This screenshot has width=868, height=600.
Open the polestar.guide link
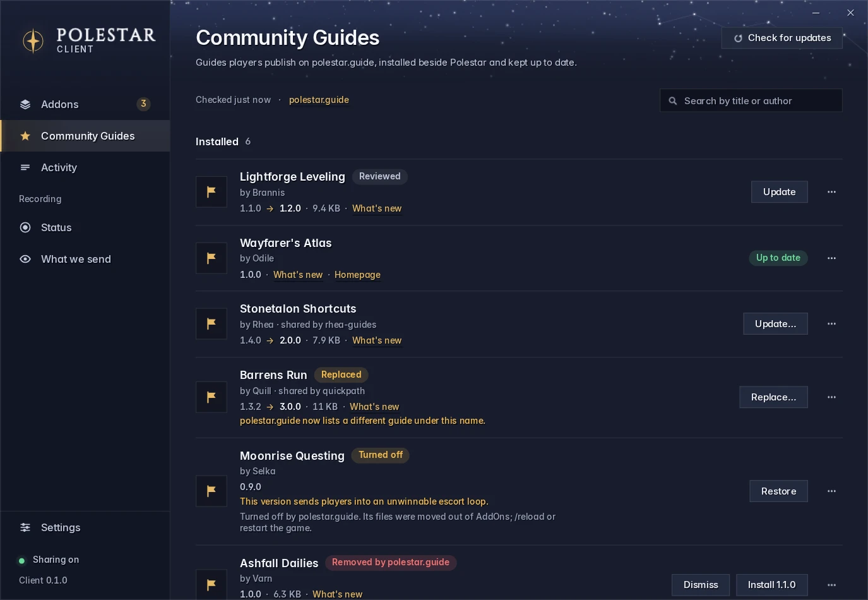click(319, 100)
